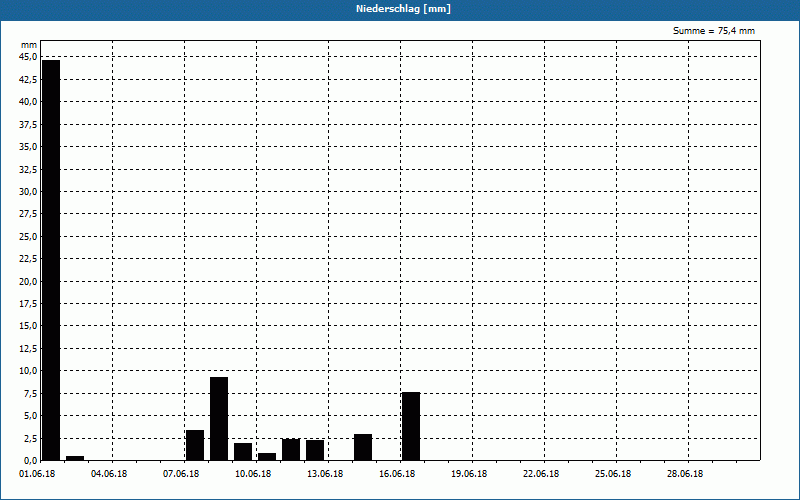Click the '16.06.18' date label
Viewport: 800px width, 500px height.
397,474
